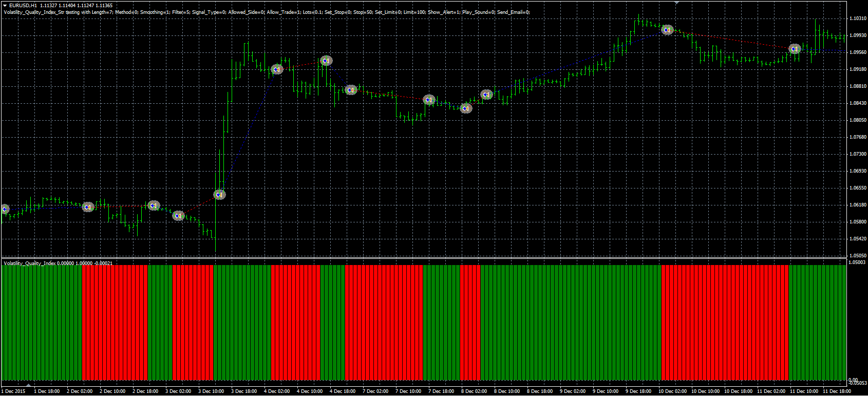The width and height of the screenshot is (868, 396).
Task: Select trade marker near 1.0918 at 4 Dec 02:00
Action: tap(277, 69)
